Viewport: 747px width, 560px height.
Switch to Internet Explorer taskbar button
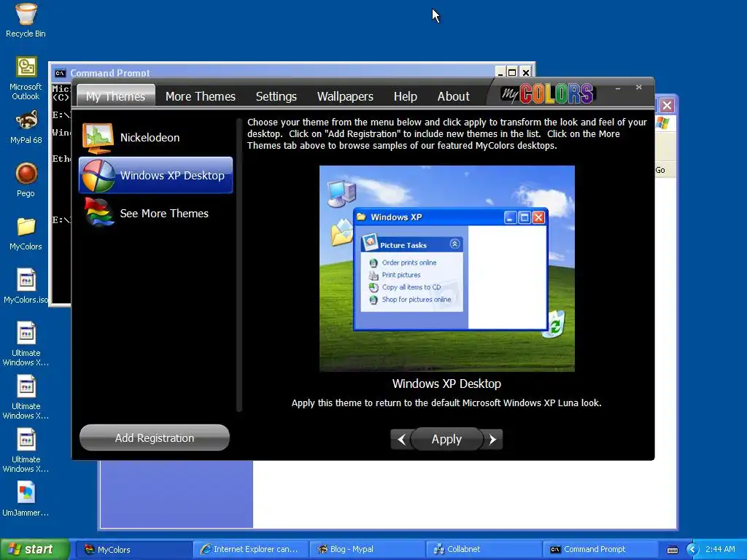pyautogui.click(x=250, y=550)
